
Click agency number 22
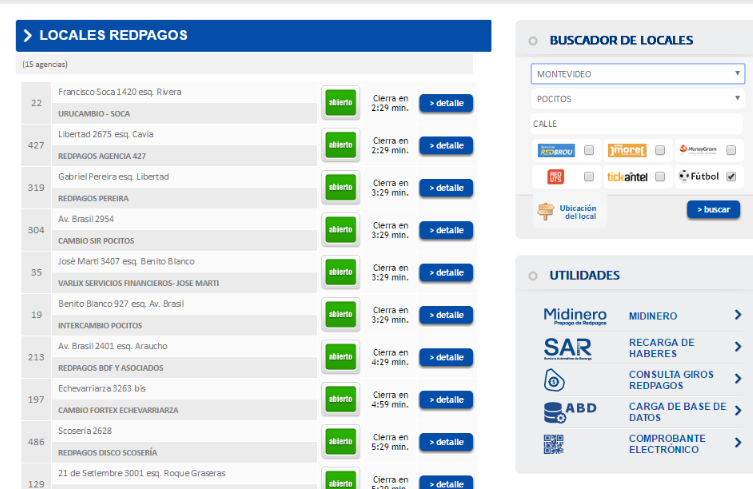(x=36, y=103)
